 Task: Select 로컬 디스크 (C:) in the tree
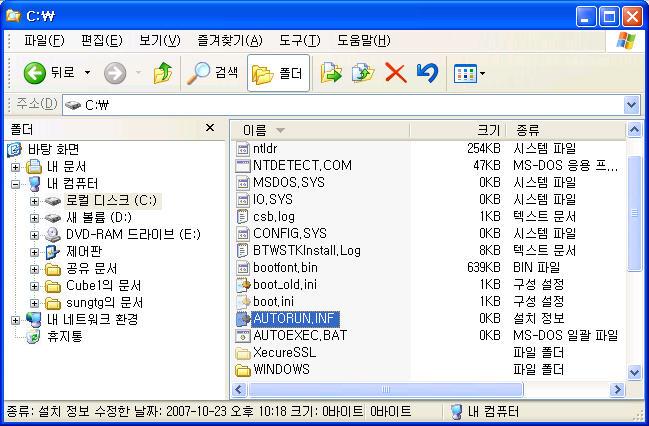112,201
